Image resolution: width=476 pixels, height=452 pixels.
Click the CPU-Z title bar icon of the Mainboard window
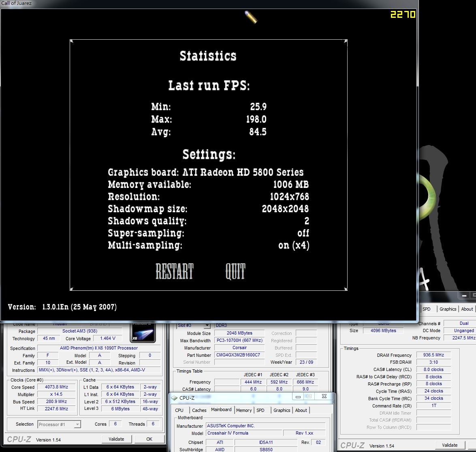(x=174, y=398)
